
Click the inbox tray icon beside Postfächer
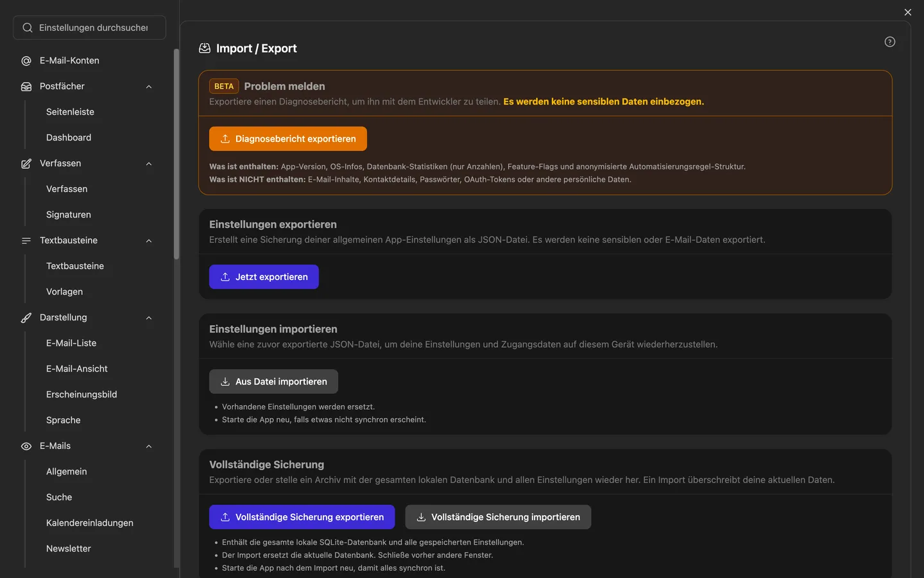point(26,87)
